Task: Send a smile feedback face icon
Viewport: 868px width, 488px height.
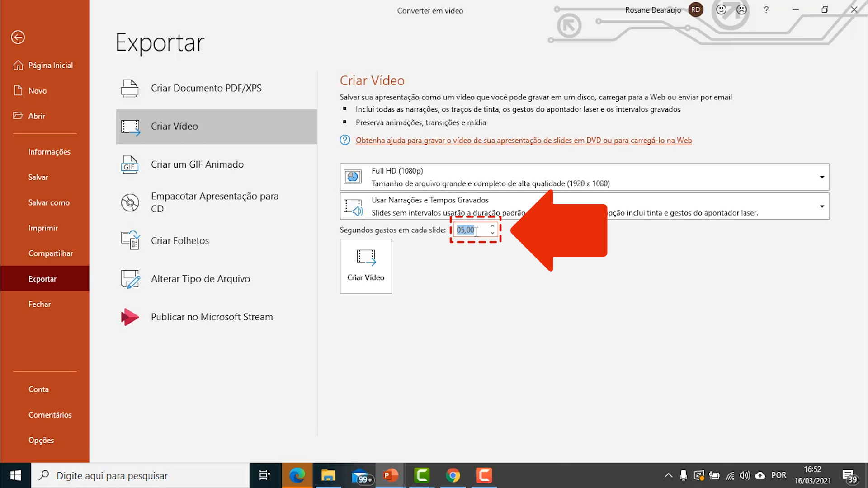Action: coord(721,9)
